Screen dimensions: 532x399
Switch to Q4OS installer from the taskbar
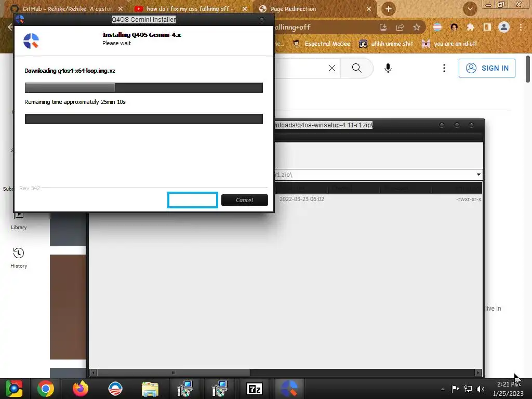[289, 389]
